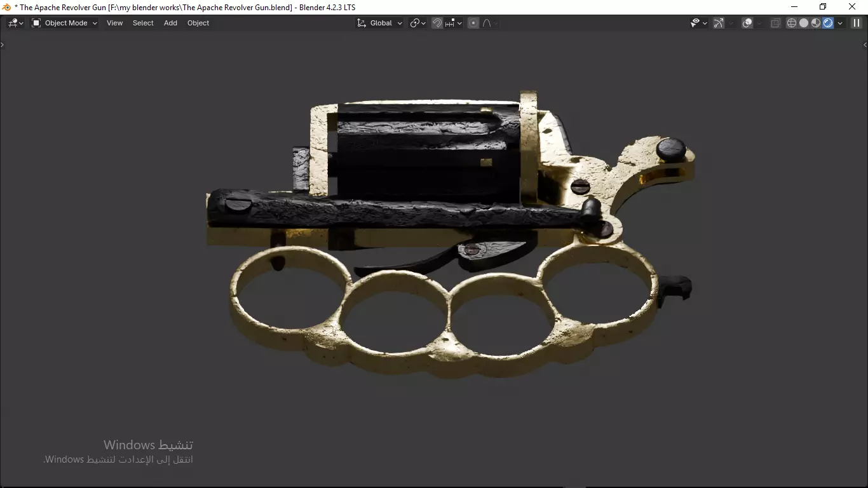
Task: Switch to material preview shading
Action: pyautogui.click(x=816, y=23)
